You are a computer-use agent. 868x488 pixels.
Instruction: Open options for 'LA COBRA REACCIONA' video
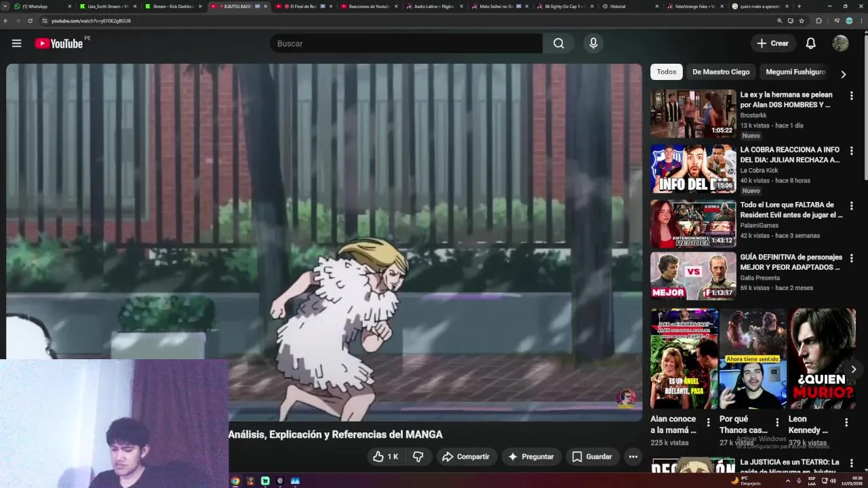[x=851, y=150]
